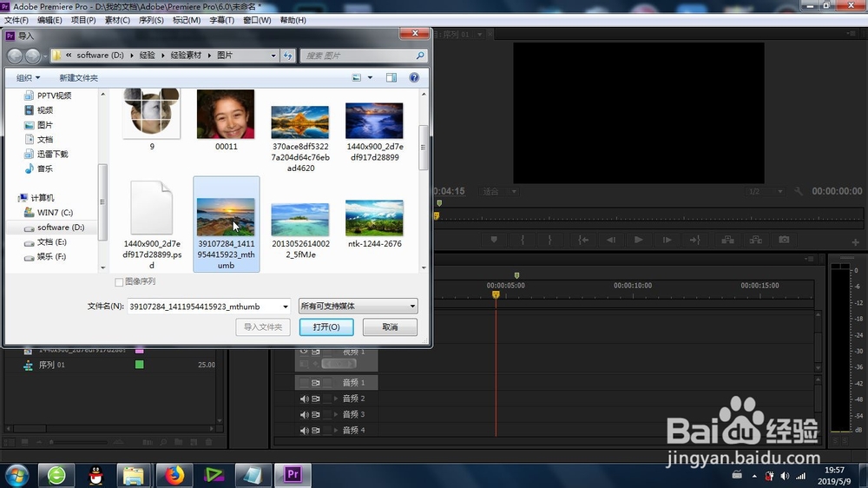This screenshot has height=488, width=868.
Task: Click the Export Frame camera icon
Action: pyautogui.click(x=784, y=240)
